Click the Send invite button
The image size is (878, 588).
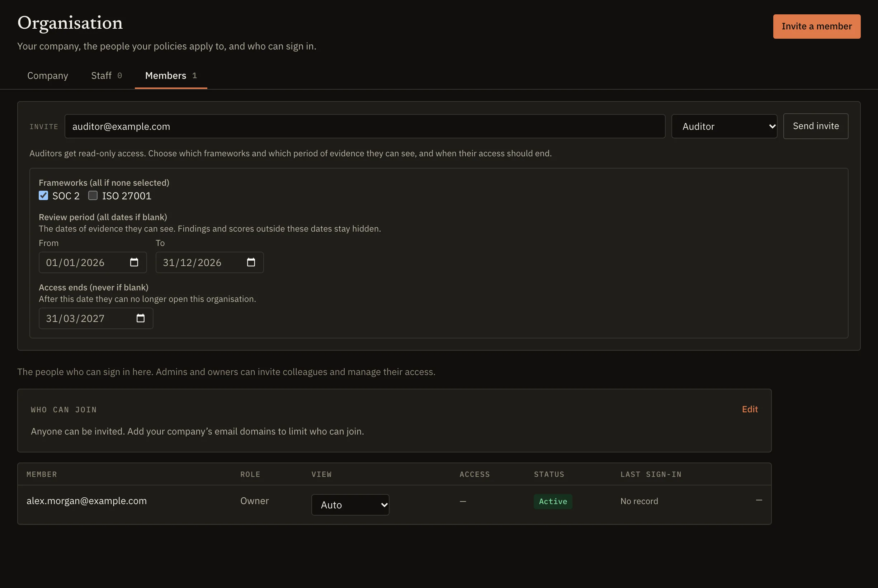pyautogui.click(x=816, y=126)
